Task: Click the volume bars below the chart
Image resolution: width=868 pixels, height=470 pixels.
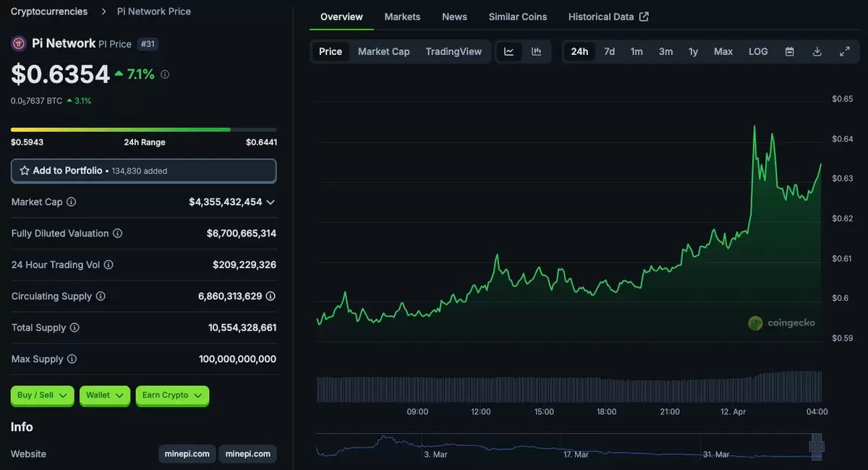Action: [569, 387]
